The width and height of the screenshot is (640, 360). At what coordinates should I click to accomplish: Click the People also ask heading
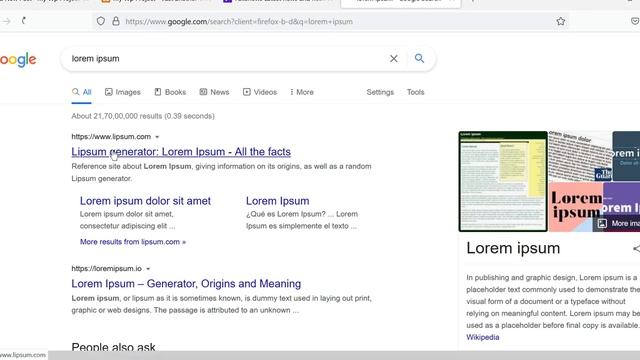point(113,347)
